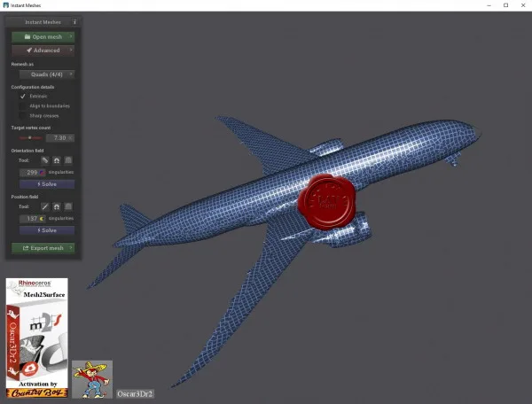Expand the Advanced options panel

[x=43, y=50]
